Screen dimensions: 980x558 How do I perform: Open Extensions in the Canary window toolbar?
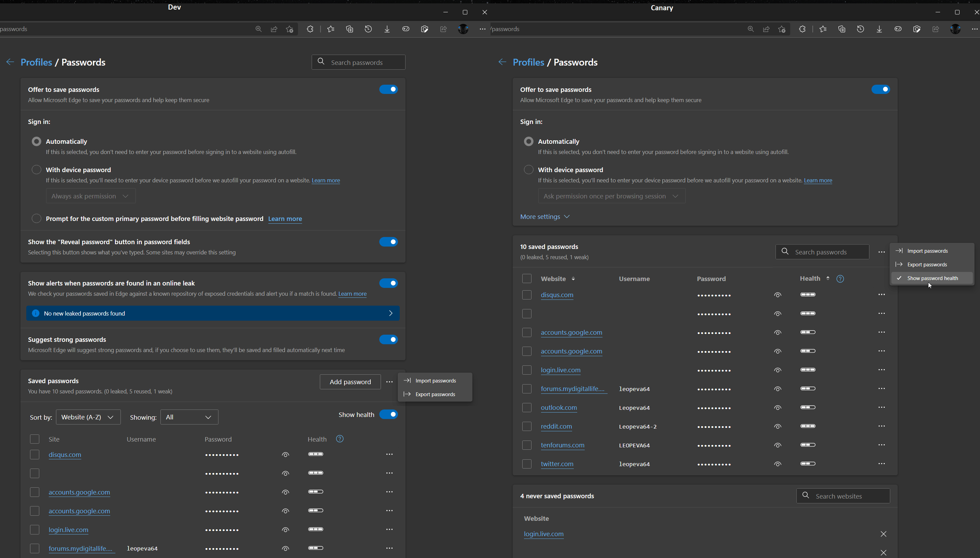802,29
